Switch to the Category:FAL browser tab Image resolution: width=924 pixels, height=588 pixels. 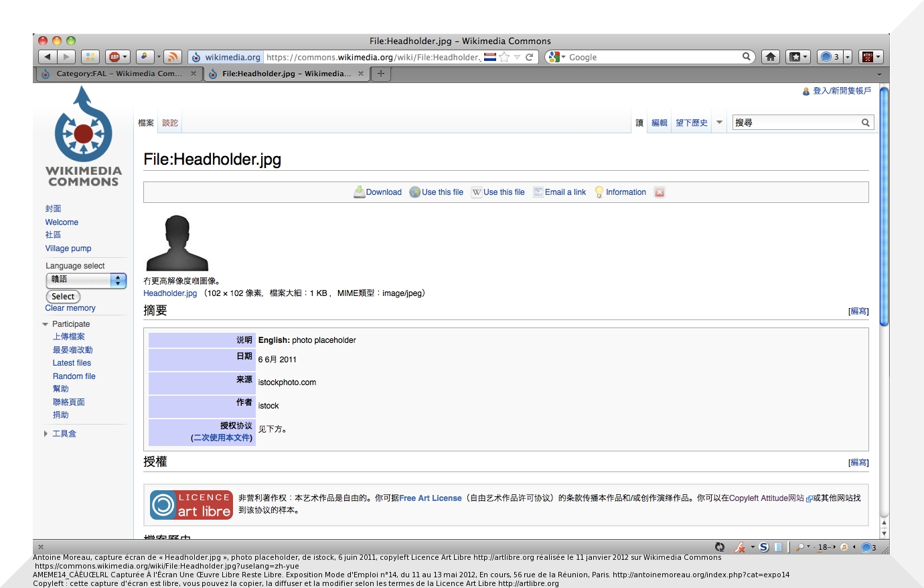[118, 74]
